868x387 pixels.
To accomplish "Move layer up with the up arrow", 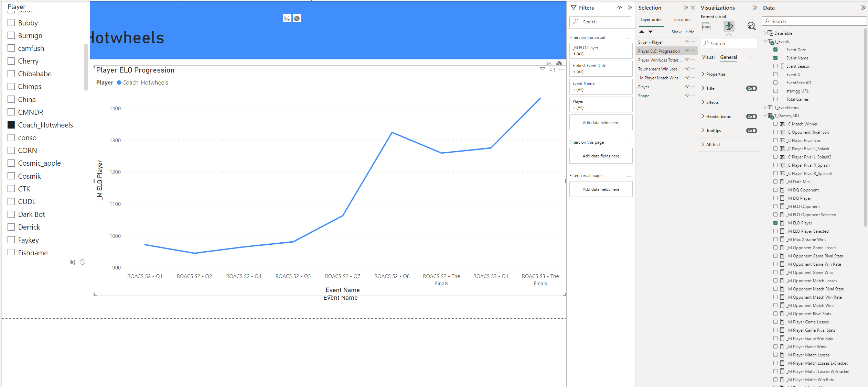I will [x=642, y=32].
